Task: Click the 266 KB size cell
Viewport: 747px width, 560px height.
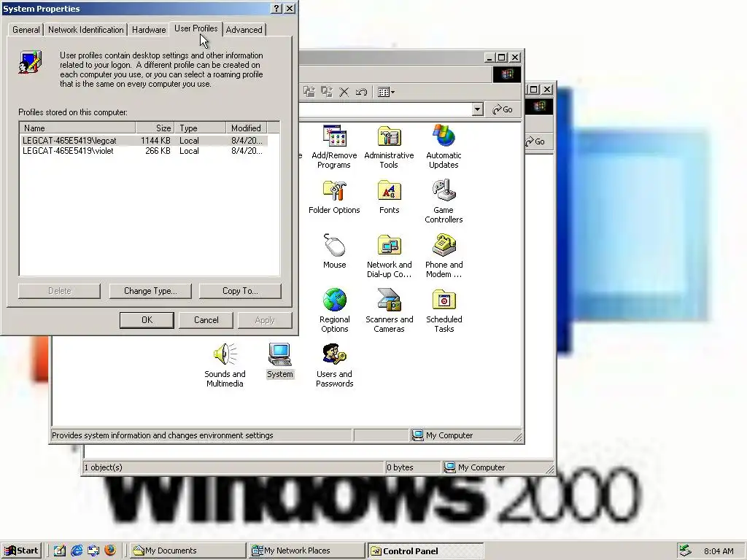Action: [x=158, y=151]
